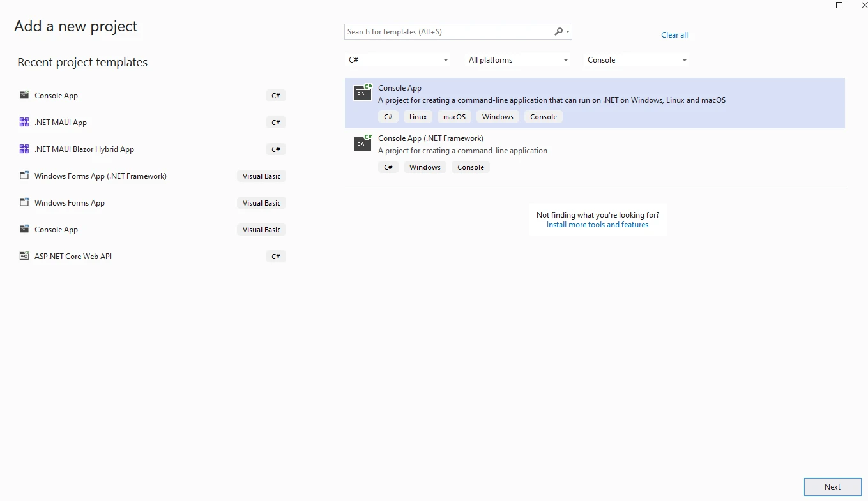Click the Linux tag on Console App
This screenshot has width=868, height=501.
pos(418,117)
